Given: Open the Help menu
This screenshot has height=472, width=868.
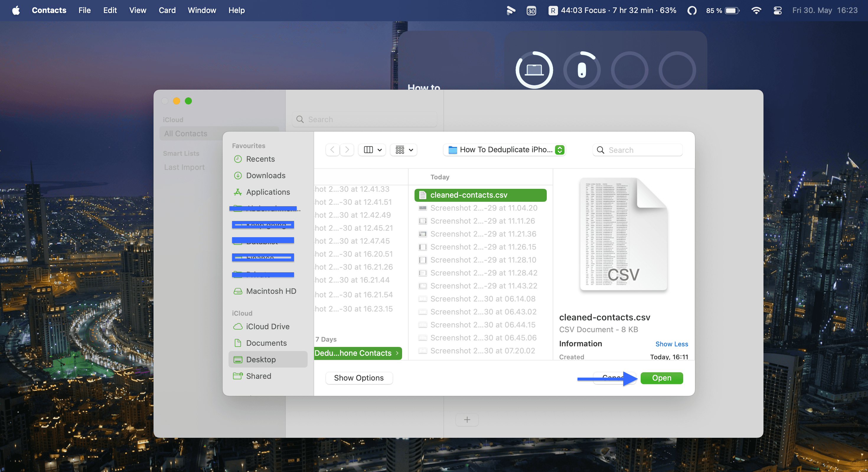Looking at the screenshot, I should coord(236,10).
